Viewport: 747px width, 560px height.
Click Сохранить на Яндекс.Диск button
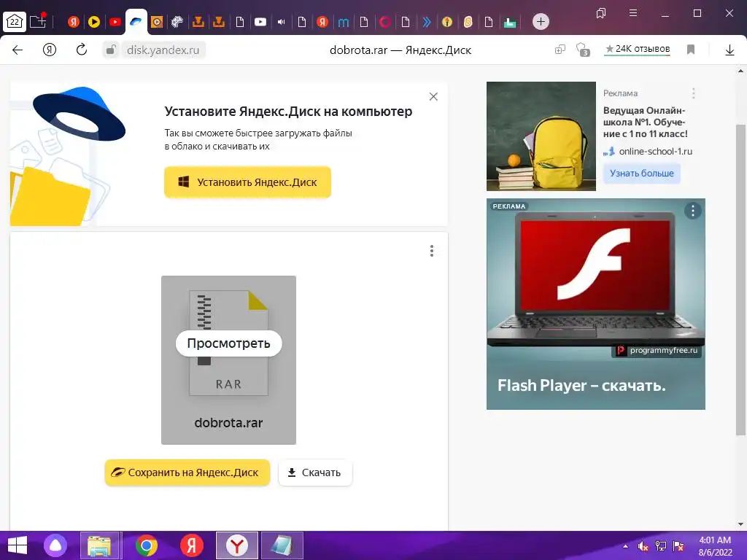click(187, 472)
